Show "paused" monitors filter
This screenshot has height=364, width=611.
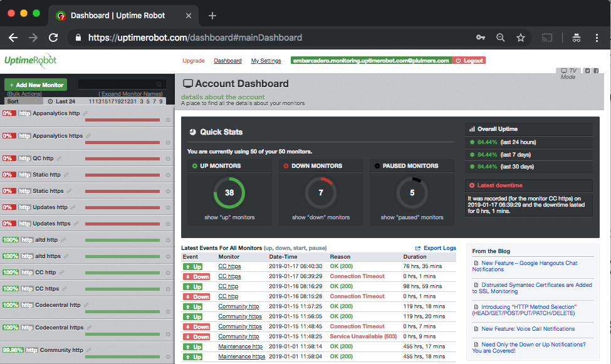(412, 217)
